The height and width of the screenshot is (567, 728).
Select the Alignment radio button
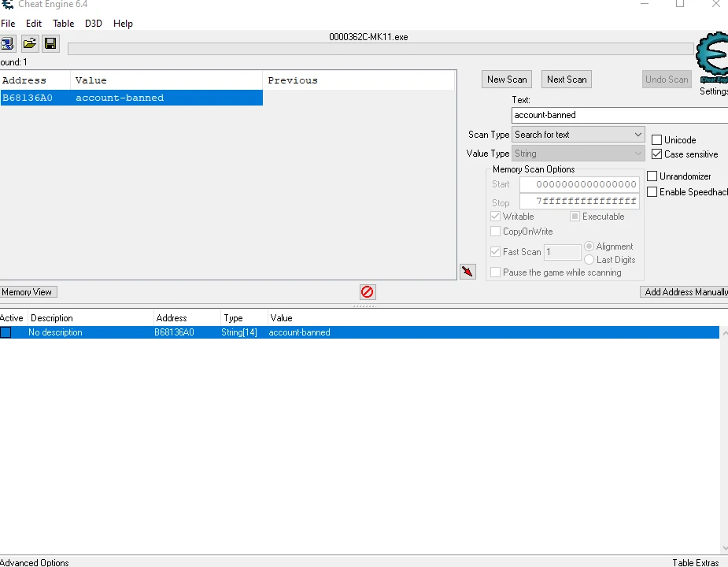589,246
